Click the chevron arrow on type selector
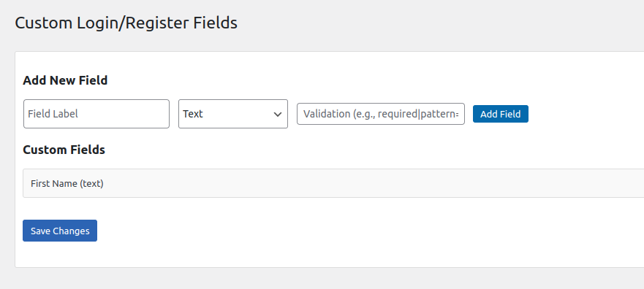The height and width of the screenshot is (289, 644). (x=278, y=114)
